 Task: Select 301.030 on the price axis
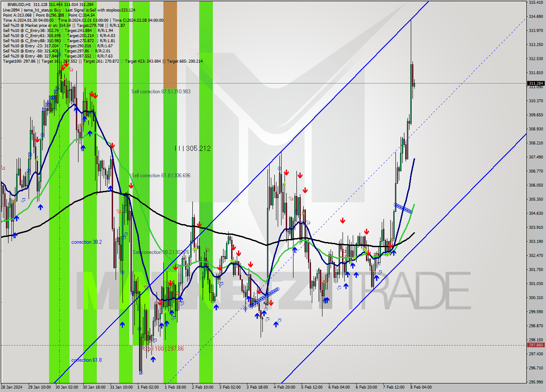point(536,284)
